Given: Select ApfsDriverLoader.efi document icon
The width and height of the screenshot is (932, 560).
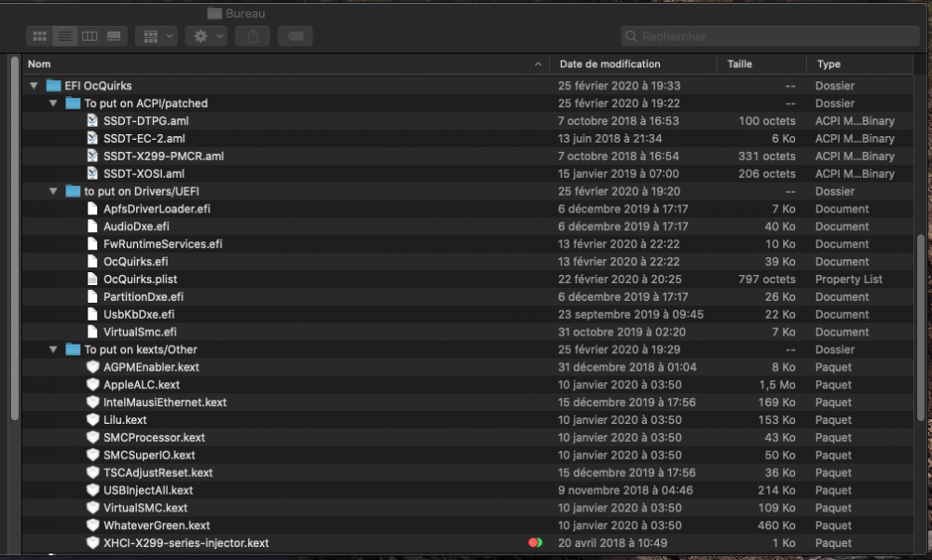Looking at the screenshot, I should [92, 209].
